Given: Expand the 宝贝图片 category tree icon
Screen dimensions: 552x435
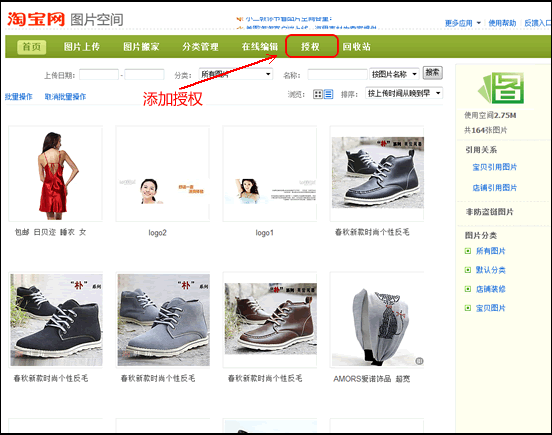Looking at the screenshot, I should (468, 308).
